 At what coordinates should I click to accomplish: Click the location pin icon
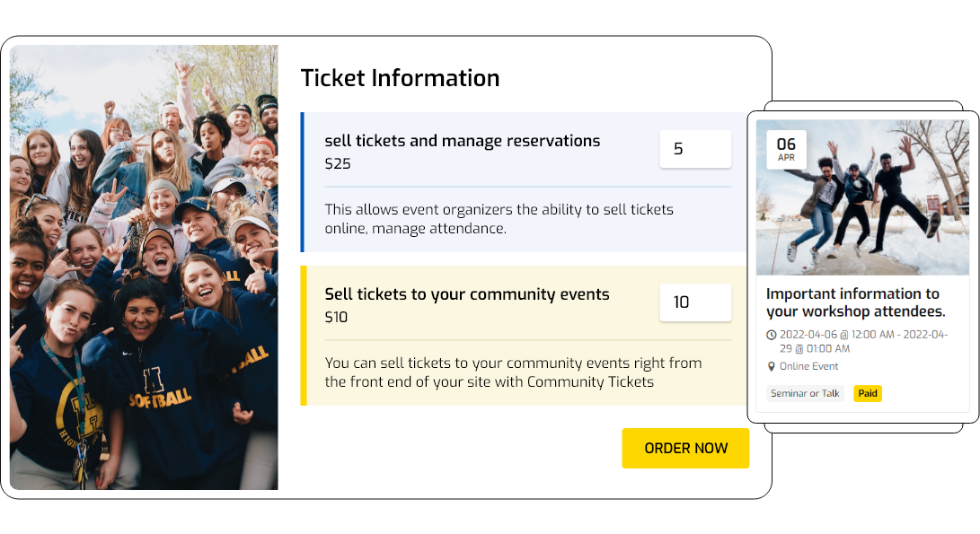click(x=772, y=366)
